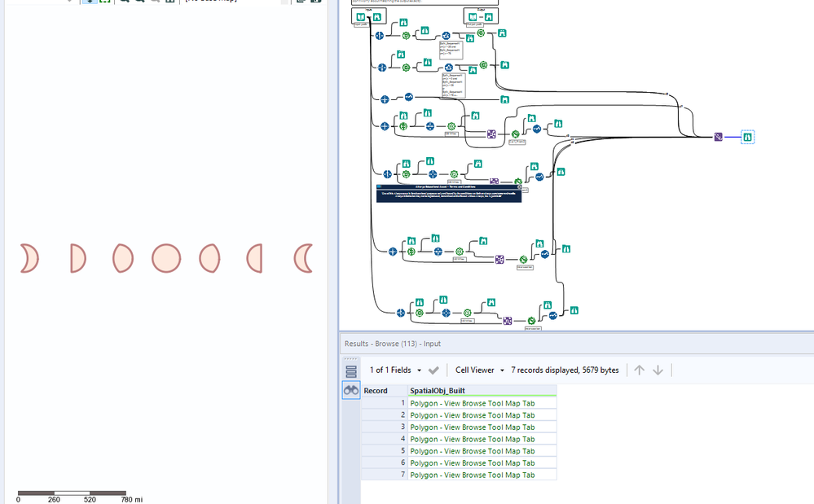This screenshot has width=814, height=504.
Task: Select the Browse tool inside Output container
Action: coord(489,17)
